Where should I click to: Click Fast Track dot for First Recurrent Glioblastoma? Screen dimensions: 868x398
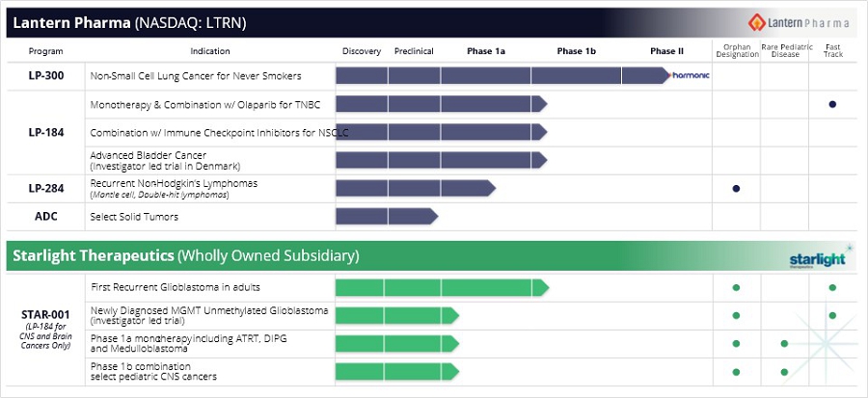pos(832,287)
